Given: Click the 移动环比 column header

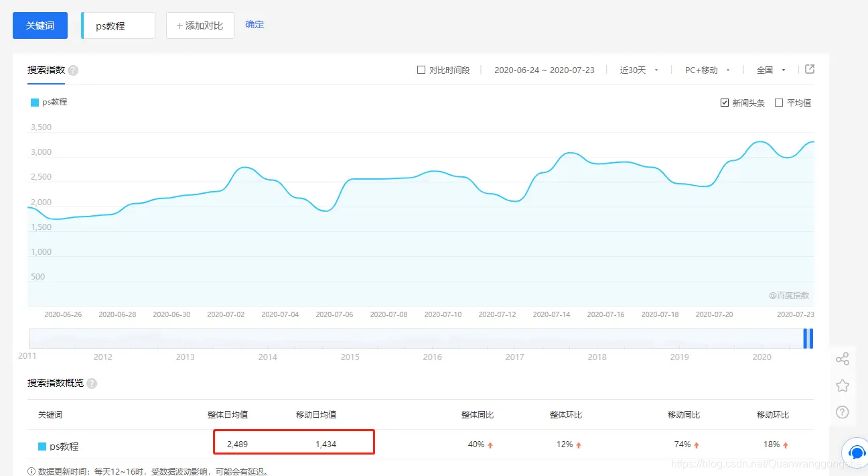Looking at the screenshot, I should tap(773, 415).
